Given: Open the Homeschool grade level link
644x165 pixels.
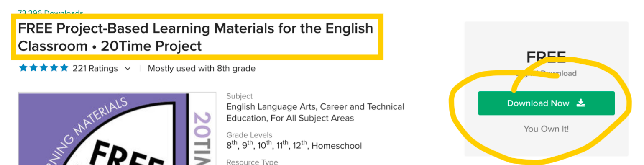Looking at the screenshot, I should (337, 146).
